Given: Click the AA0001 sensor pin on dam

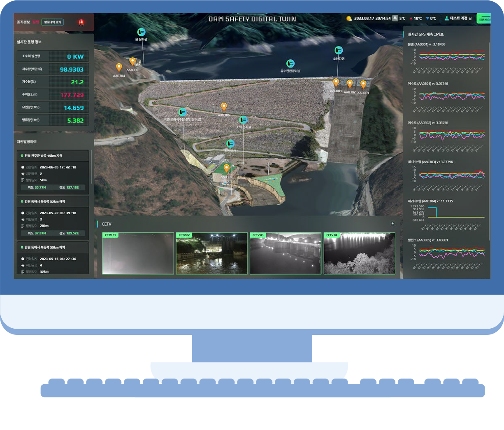Looking at the screenshot, I should coord(336,82).
